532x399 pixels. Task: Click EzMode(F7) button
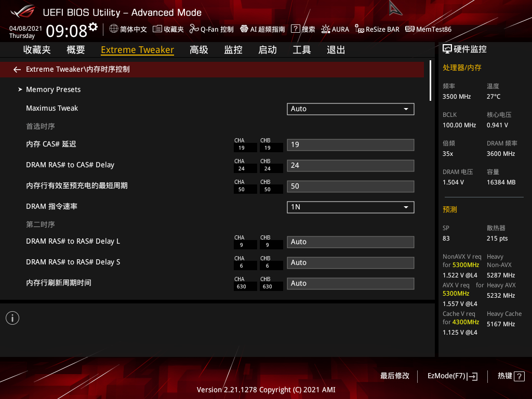pos(452,376)
